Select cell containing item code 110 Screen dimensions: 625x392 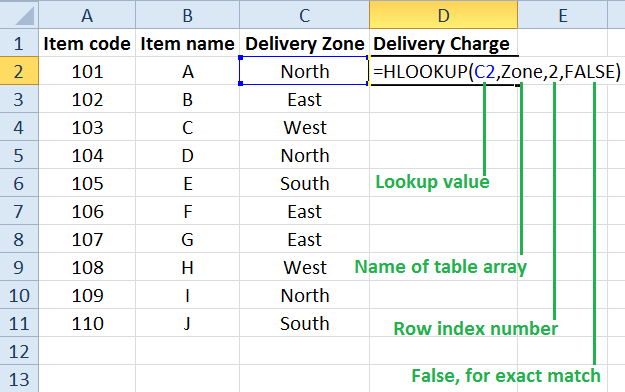[87, 323]
